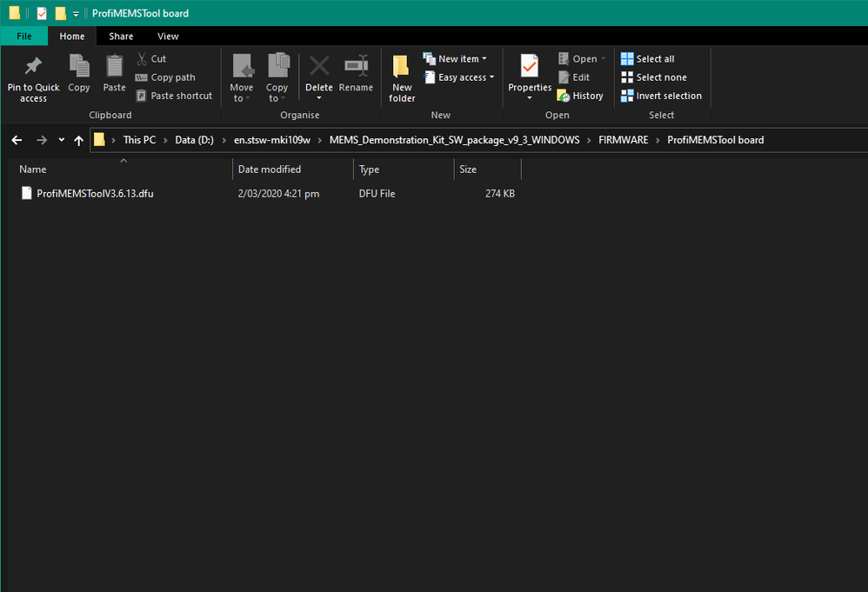Image resolution: width=868 pixels, height=592 pixels.
Task: Rename the selected file
Action: coord(356,73)
